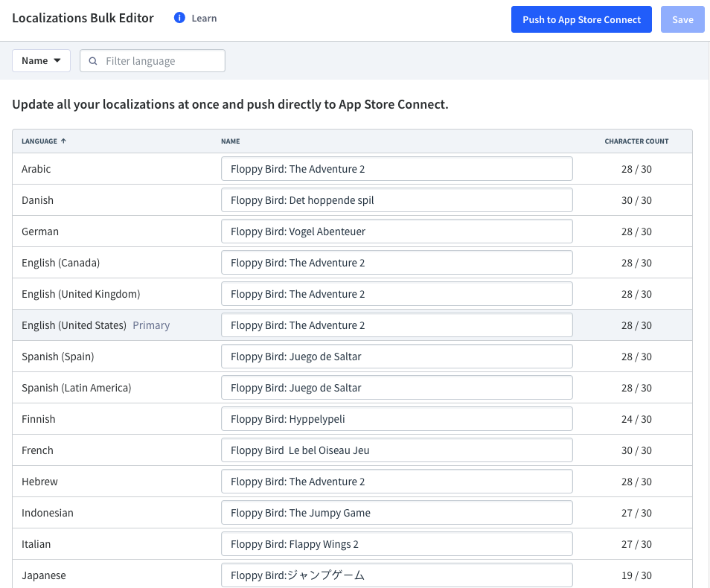Screen dimensions: 710x588
Task: Select the Spanish (Spain) label
Action: 58,357
